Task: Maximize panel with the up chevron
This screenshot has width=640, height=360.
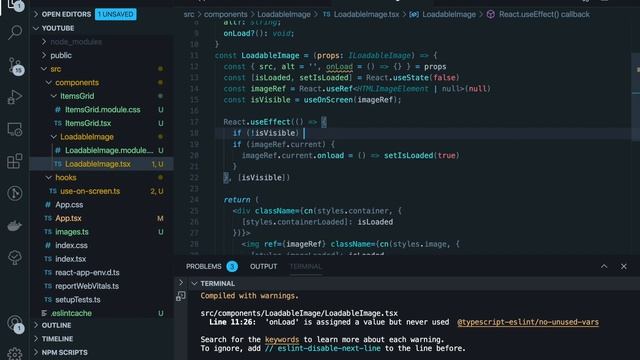Action: pyautogui.click(x=604, y=267)
